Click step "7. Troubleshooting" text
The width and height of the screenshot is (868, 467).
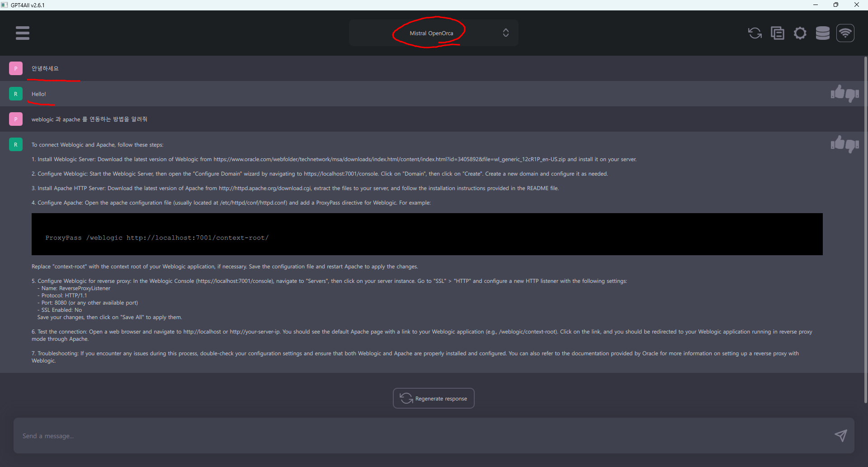[x=415, y=357]
